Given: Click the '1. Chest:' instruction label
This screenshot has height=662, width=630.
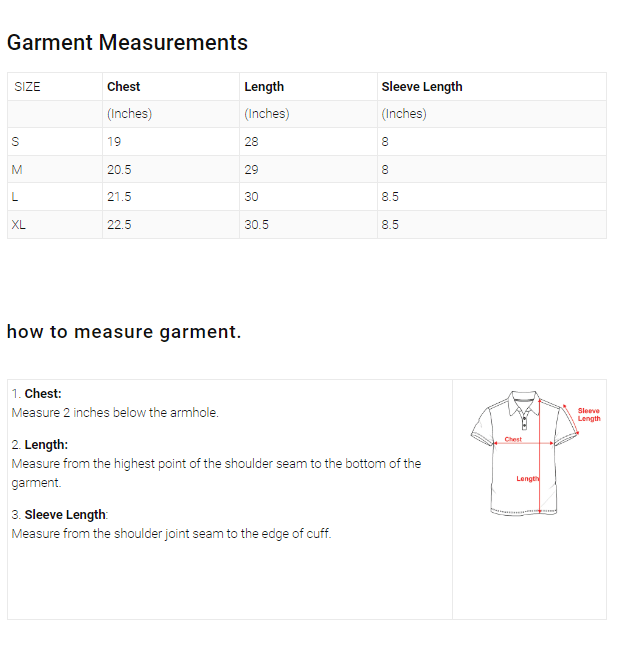Looking at the screenshot, I should click(37, 394).
